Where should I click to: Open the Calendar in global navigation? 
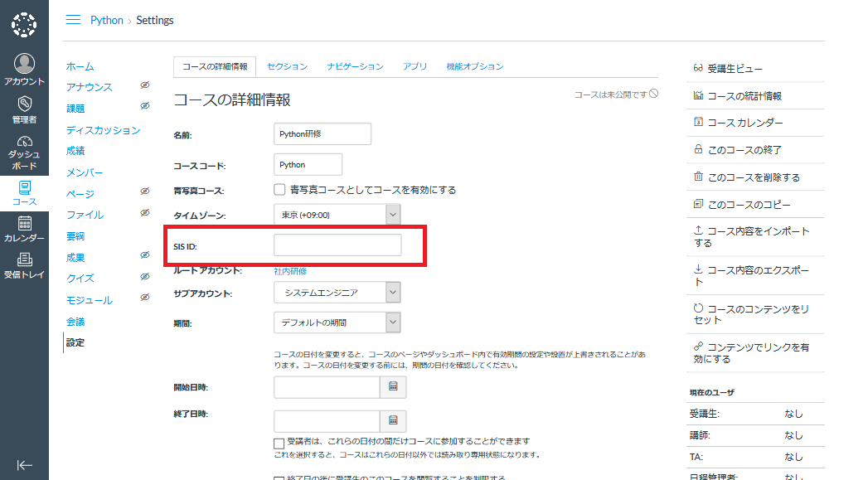(x=24, y=229)
